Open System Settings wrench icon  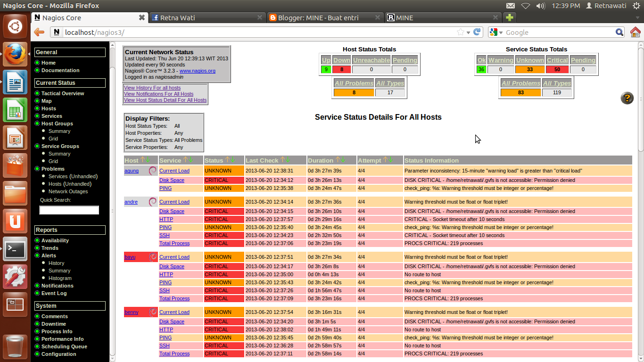coord(15,276)
